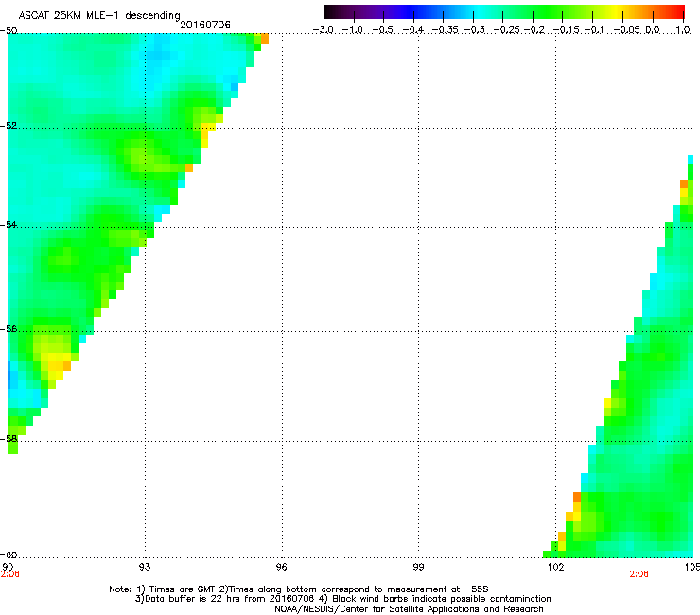
Task: Select the longitude label 99
Action: click(x=418, y=567)
